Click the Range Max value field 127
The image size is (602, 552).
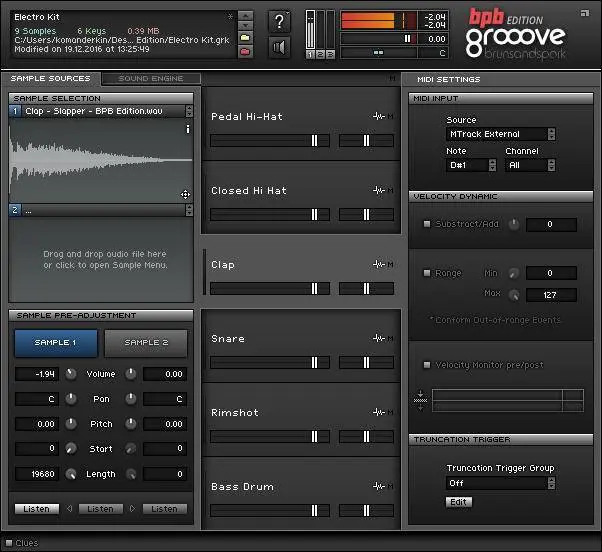551,295
